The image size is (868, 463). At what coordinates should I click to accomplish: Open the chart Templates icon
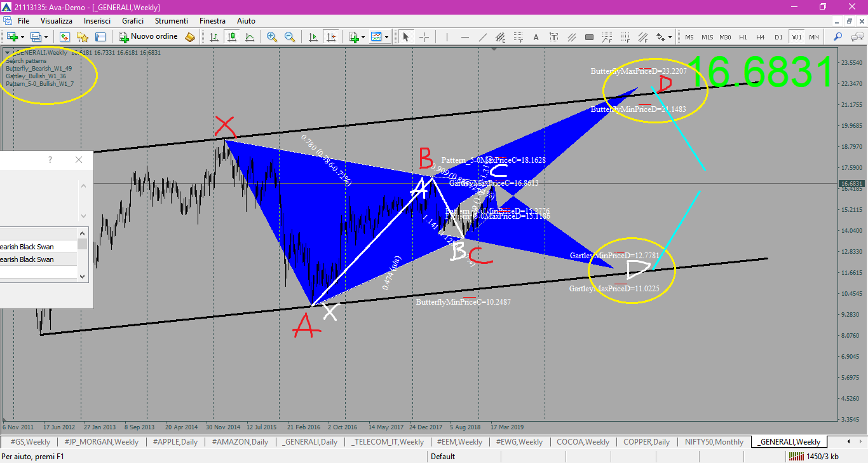click(376, 37)
